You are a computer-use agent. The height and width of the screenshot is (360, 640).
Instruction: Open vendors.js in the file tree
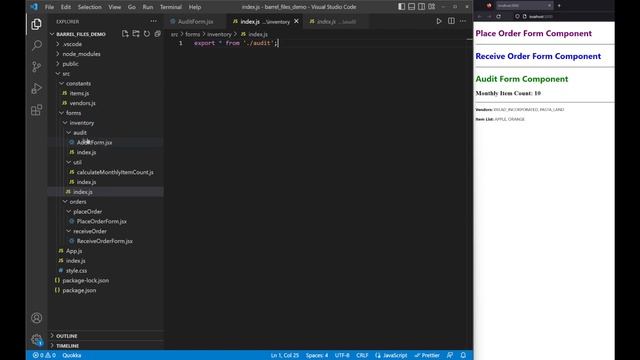pos(82,103)
